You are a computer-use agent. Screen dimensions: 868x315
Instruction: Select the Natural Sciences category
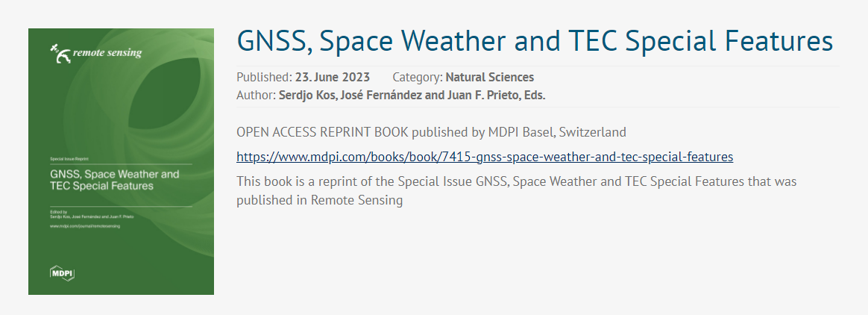tap(489, 77)
